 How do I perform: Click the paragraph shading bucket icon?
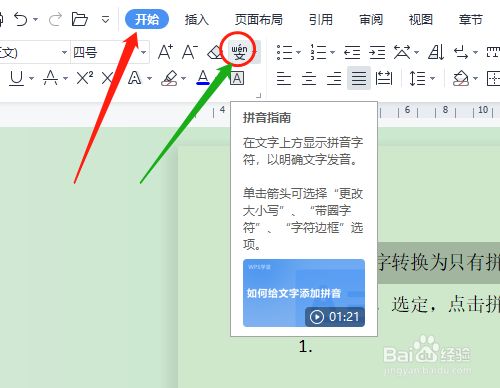pyautogui.click(x=461, y=78)
